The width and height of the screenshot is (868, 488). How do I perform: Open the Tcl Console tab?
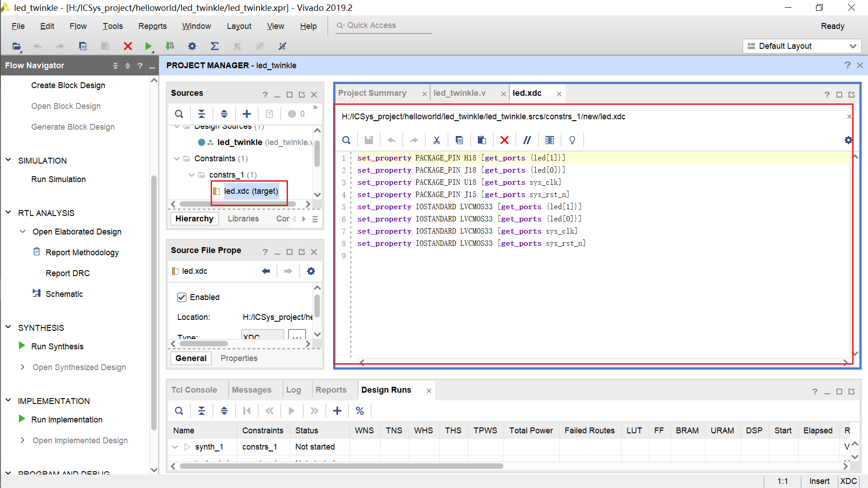tap(194, 390)
